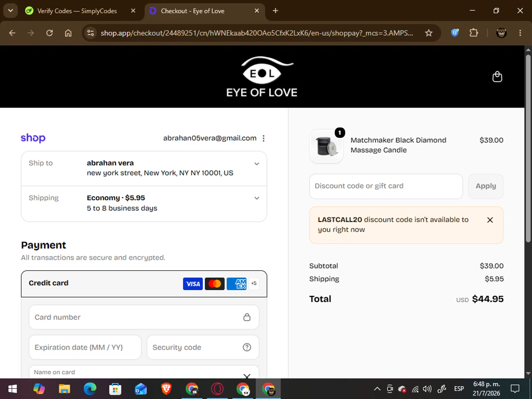Open the browser extensions puzzle menu
This screenshot has width=532, height=399.
[474, 33]
